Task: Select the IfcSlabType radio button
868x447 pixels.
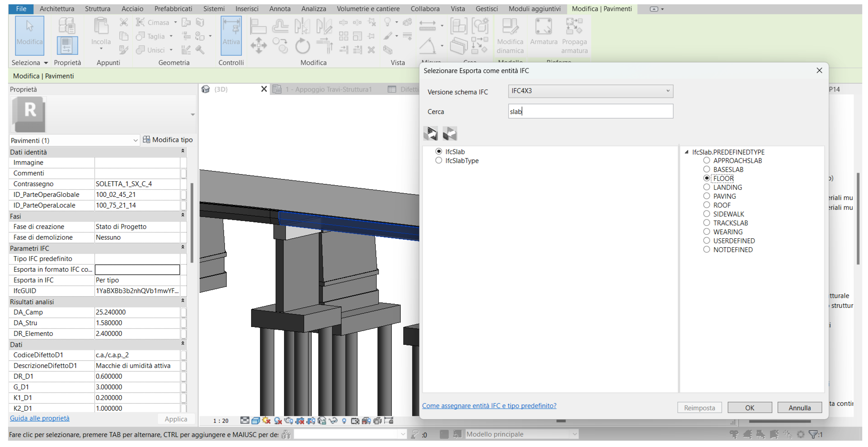Action: pyautogui.click(x=438, y=160)
